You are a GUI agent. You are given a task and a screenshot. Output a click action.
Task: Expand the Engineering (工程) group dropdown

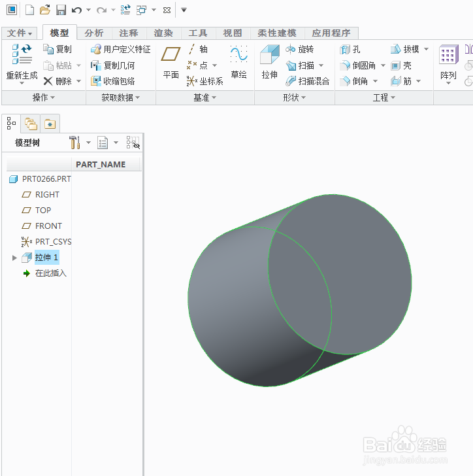383,97
